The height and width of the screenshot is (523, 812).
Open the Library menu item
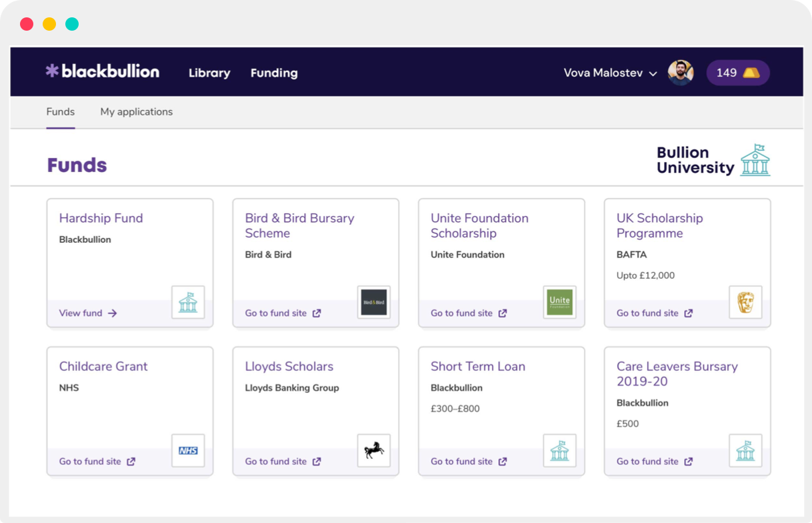[x=209, y=73]
